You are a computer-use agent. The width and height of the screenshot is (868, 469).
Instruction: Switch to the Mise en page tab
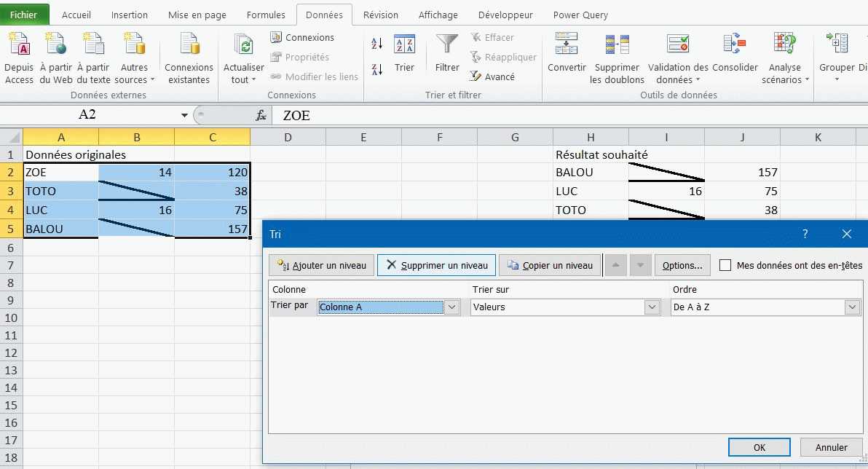[x=197, y=15]
